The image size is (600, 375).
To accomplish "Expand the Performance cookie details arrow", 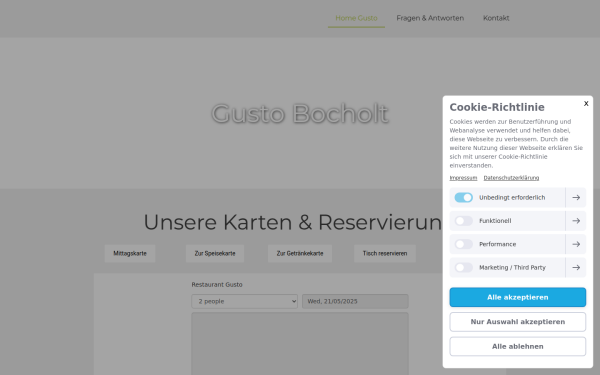I will click(576, 244).
